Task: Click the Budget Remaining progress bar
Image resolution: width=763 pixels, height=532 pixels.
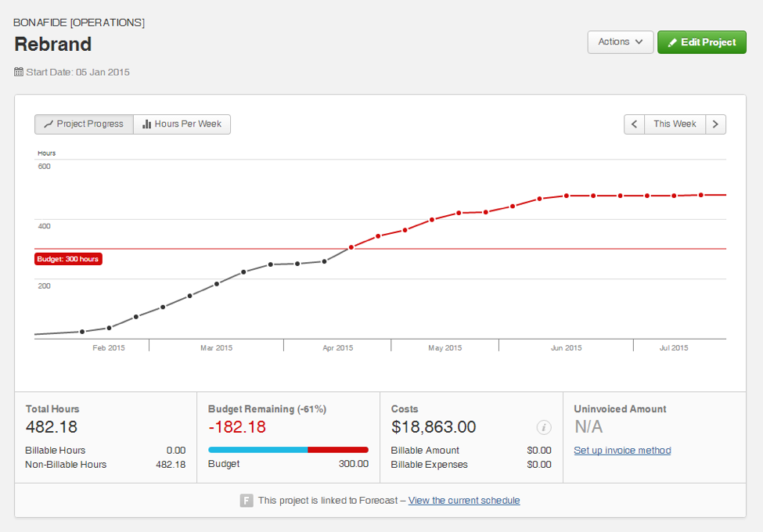Action: pos(288,450)
